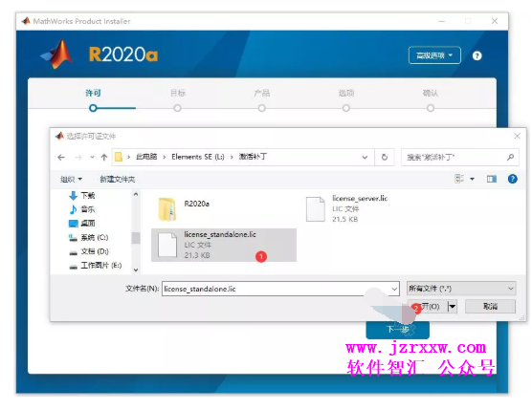532x410 pixels.
Task: Select 下载 in the navigation pane
Action: pyautogui.click(x=82, y=196)
